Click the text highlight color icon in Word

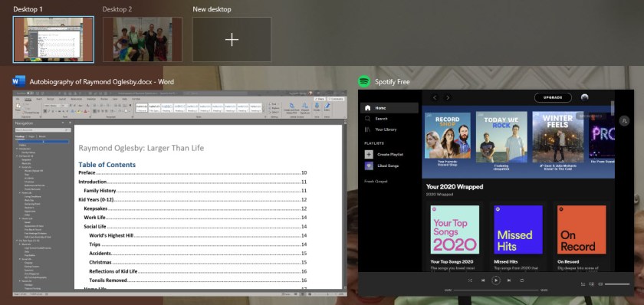pyautogui.click(x=79, y=111)
